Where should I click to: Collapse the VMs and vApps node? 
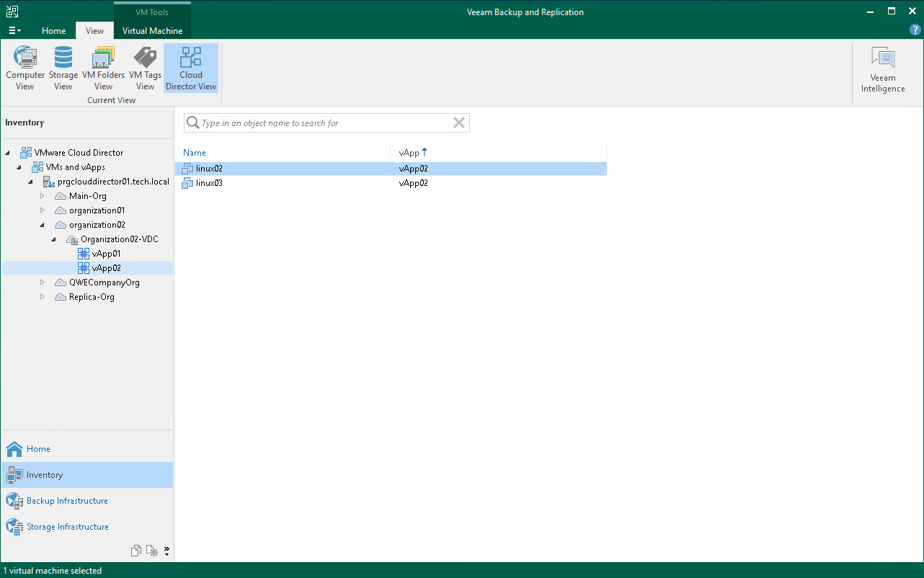click(x=19, y=167)
